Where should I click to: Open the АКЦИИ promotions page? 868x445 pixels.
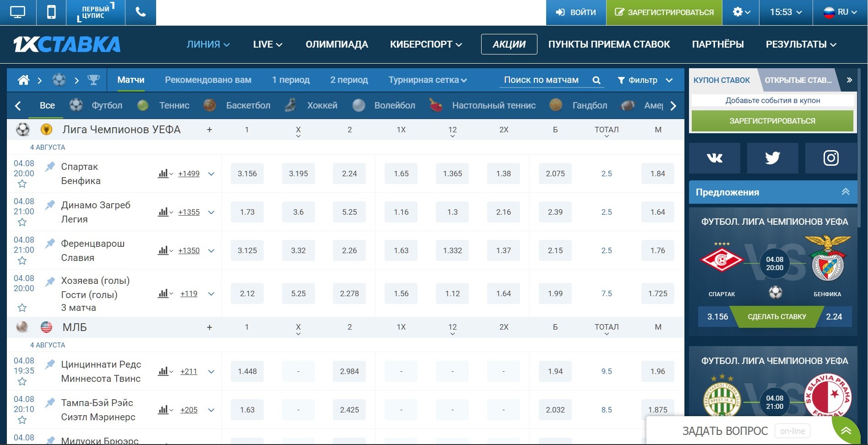[x=509, y=44]
